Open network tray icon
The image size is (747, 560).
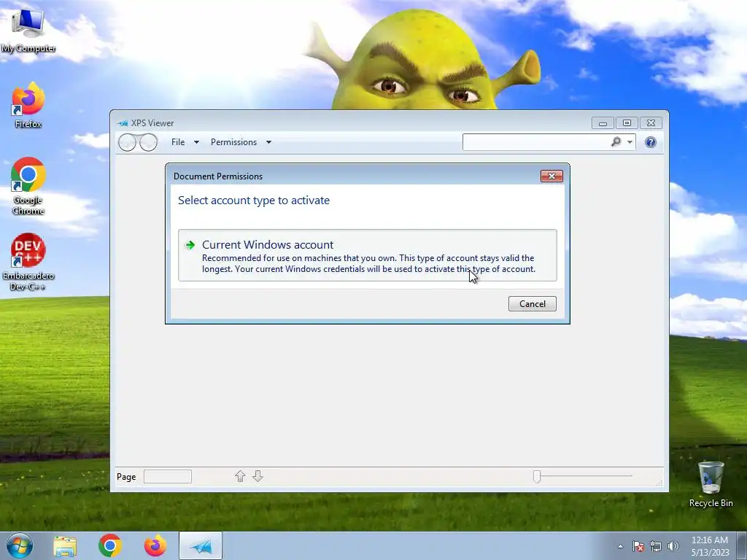tap(656, 546)
